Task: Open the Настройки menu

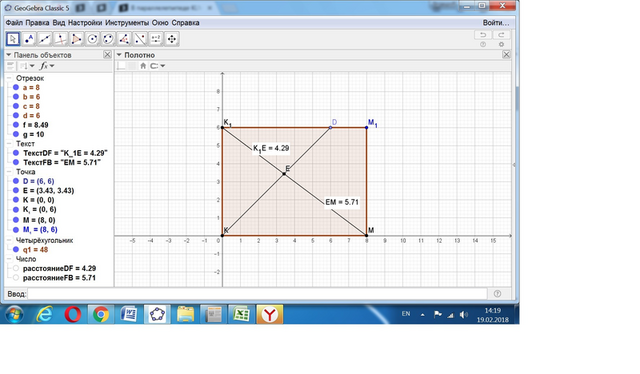Action: coord(85,23)
